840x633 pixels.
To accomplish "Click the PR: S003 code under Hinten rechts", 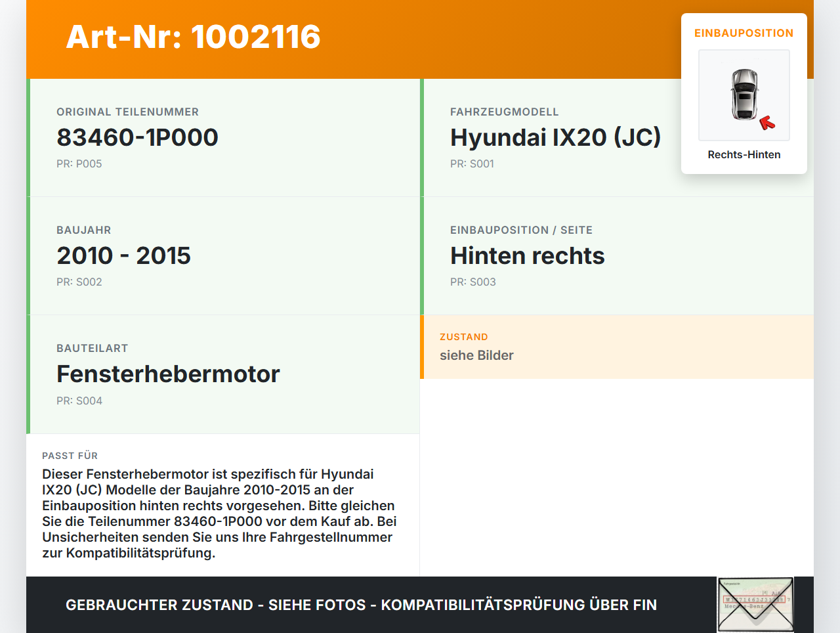I will click(x=472, y=282).
